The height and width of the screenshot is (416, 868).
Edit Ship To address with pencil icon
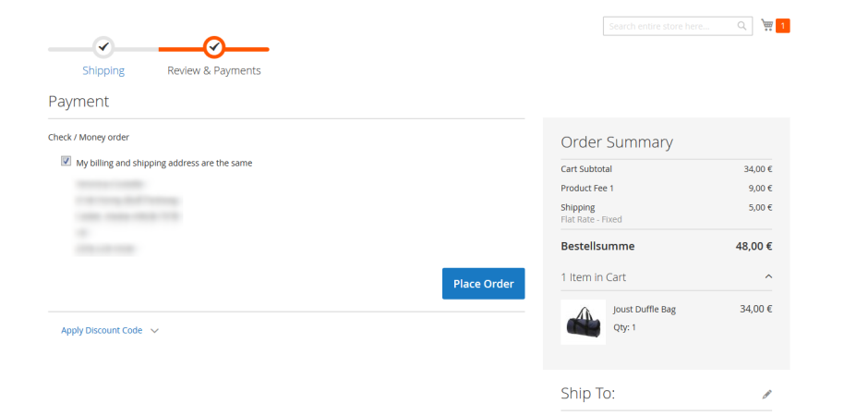pyautogui.click(x=766, y=395)
